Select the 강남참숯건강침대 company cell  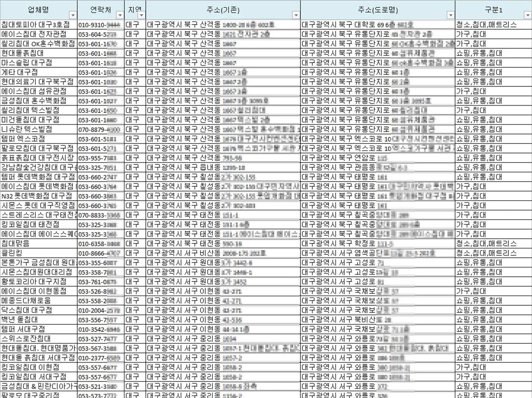click(39, 168)
